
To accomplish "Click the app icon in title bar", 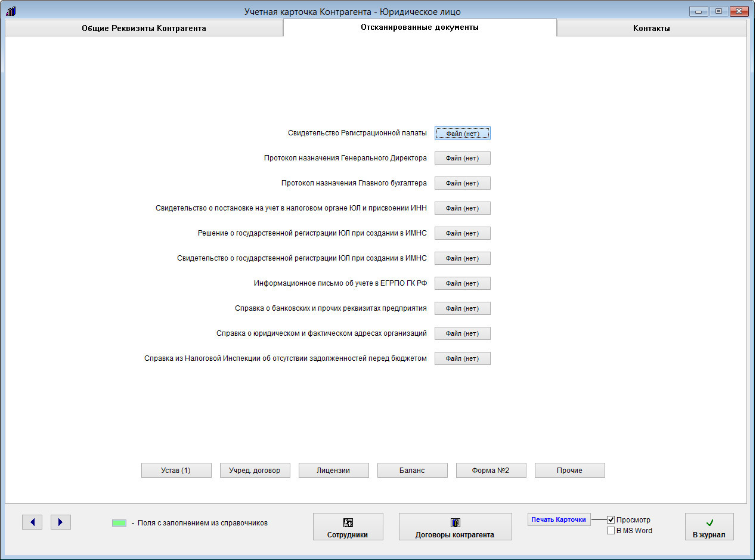I will click(x=11, y=11).
